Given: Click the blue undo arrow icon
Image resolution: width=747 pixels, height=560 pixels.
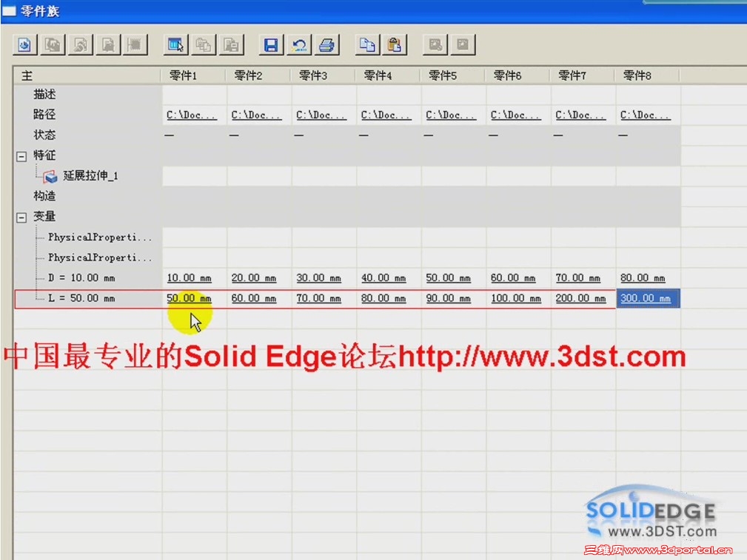Looking at the screenshot, I should [x=299, y=45].
